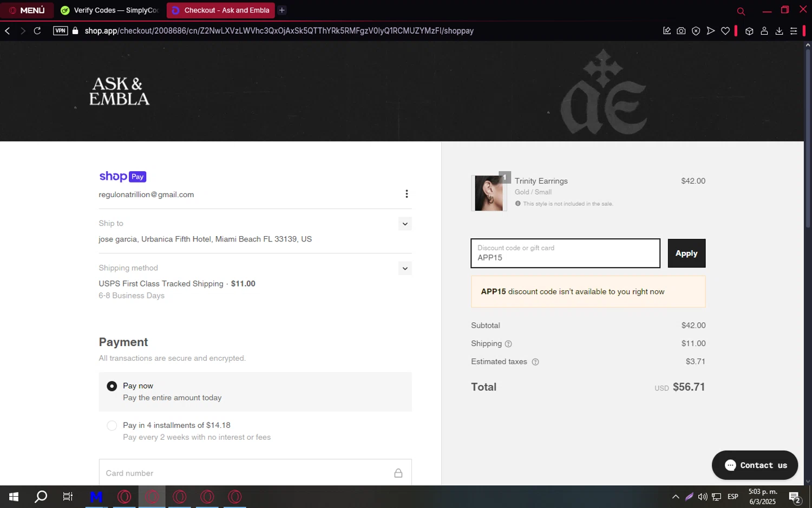Click the shop.app checkout URL in address bar
The image size is (812, 508).
[279, 31]
